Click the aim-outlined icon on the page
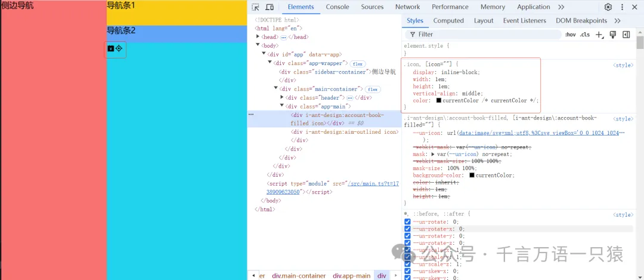Image resolution: width=644 pixels, height=280 pixels. click(119, 48)
